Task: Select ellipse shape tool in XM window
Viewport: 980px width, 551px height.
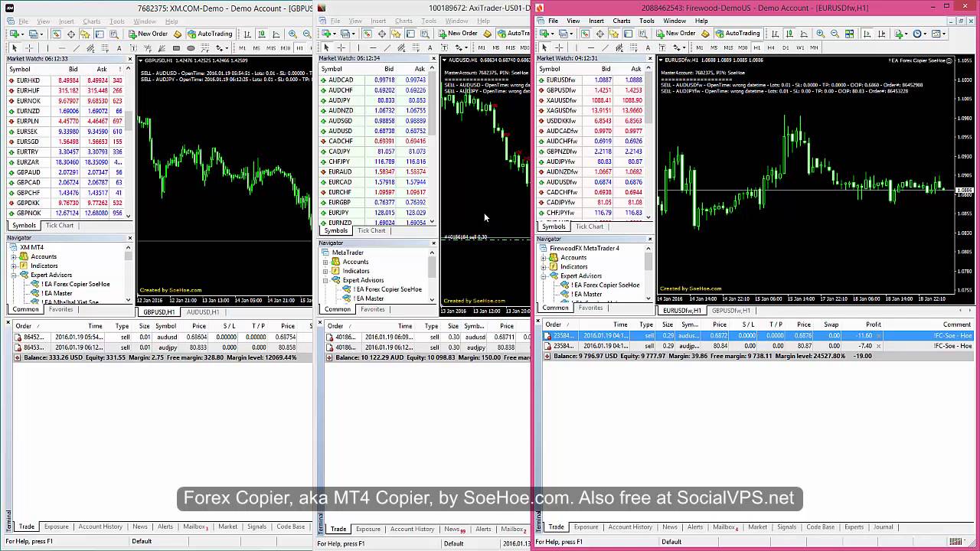Action: pyautogui.click(x=191, y=48)
